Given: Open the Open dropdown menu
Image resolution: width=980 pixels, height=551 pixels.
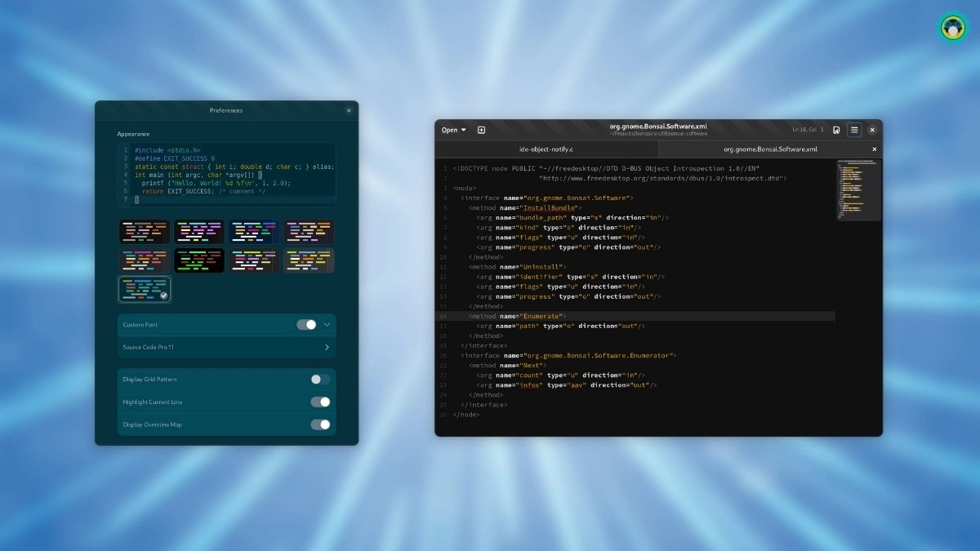Looking at the screenshot, I should coord(454,130).
